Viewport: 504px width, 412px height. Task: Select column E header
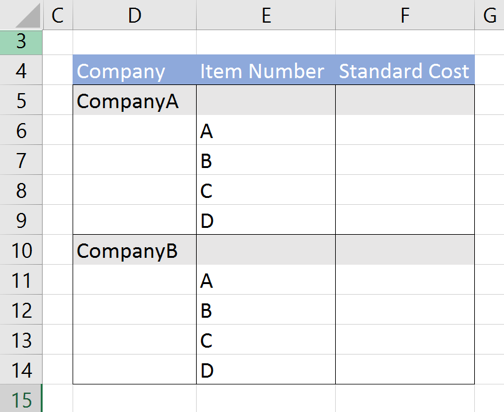[x=266, y=15]
